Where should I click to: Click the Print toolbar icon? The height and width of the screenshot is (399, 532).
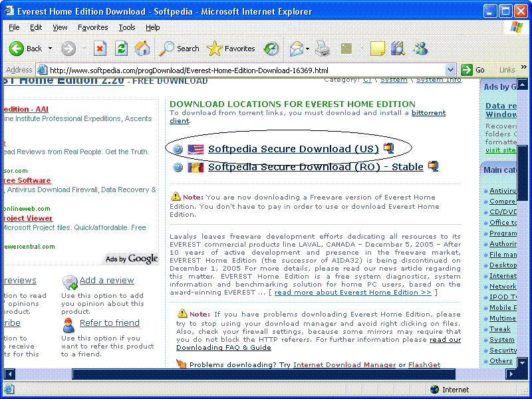pyautogui.click(x=322, y=49)
